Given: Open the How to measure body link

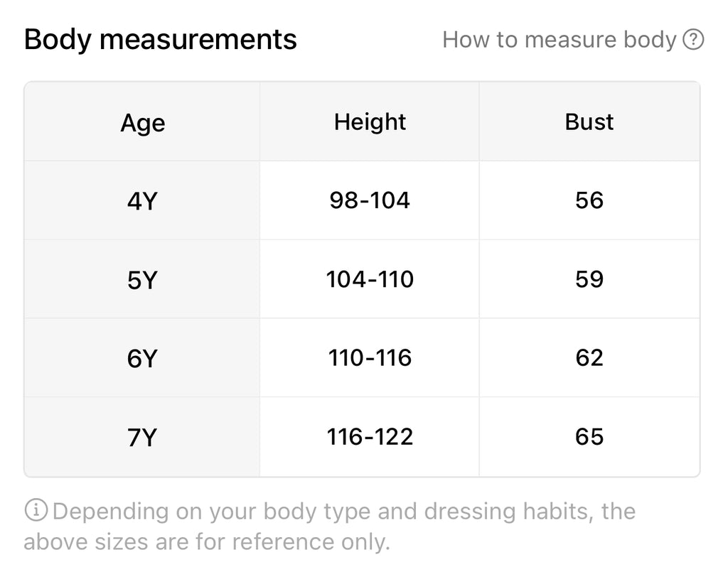Looking at the screenshot, I should 559,40.
